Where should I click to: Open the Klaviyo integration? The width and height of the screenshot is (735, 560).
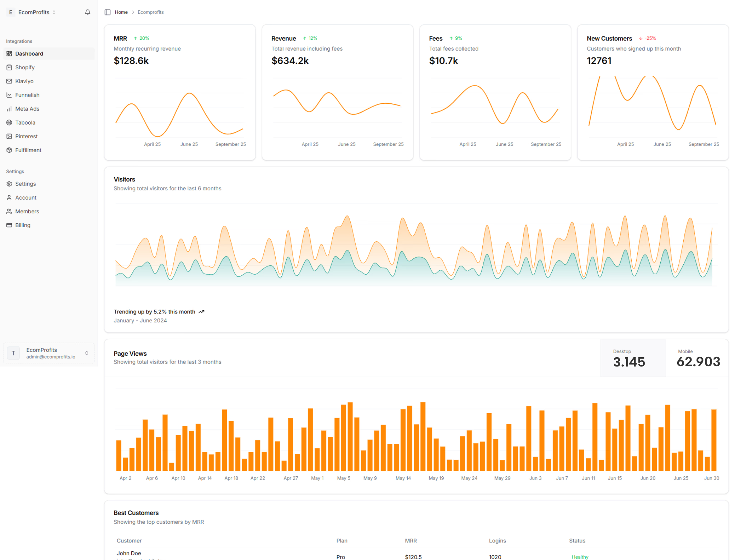(x=25, y=81)
